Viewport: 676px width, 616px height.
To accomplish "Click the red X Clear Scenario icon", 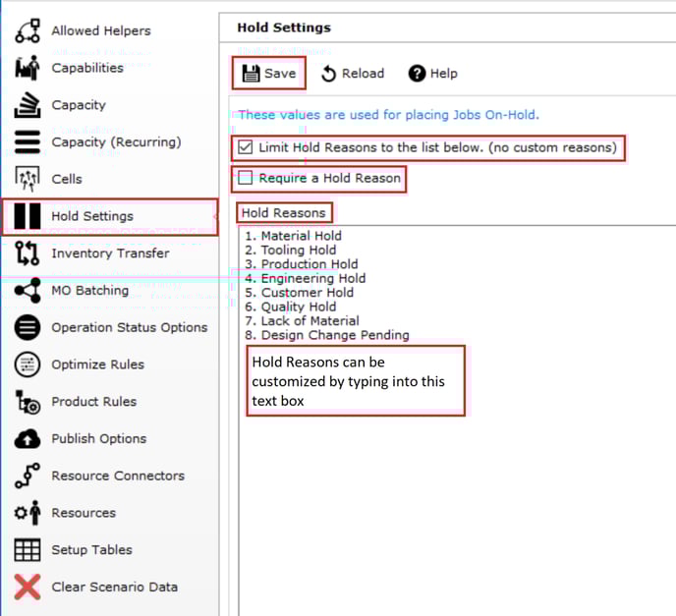I will pyautogui.click(x=28, y=587).
